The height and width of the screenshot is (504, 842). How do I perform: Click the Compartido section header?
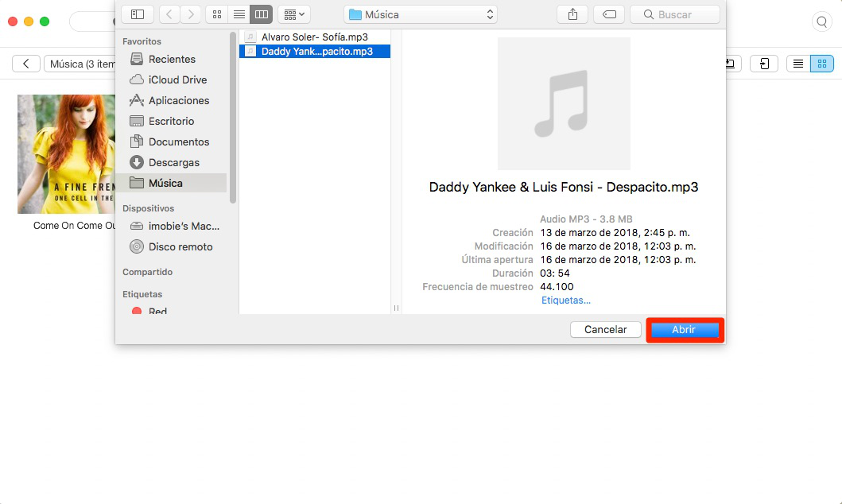coord(148,272)
